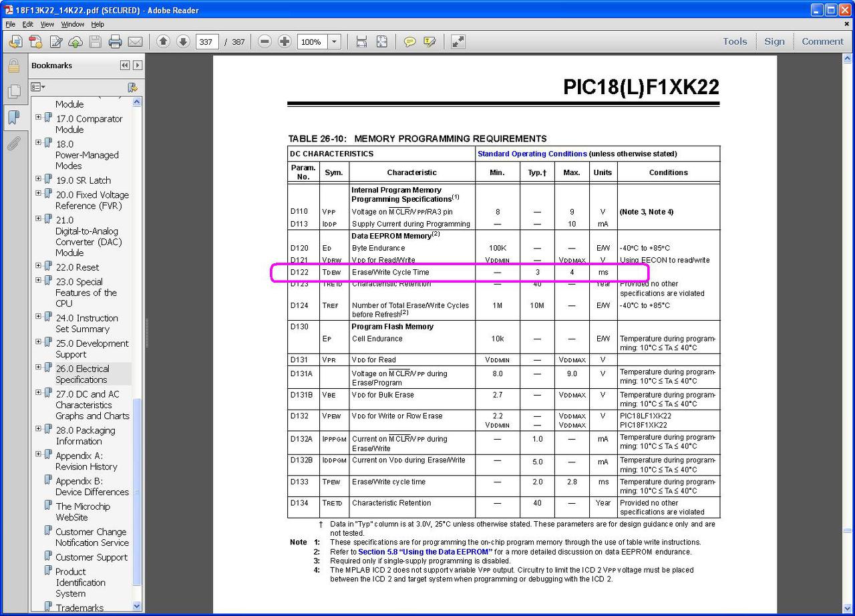Viewport: 855px width, 616px height.
Task: Click the bookmarks panel scrollbar thumb
Action: (x=138, y=491)
